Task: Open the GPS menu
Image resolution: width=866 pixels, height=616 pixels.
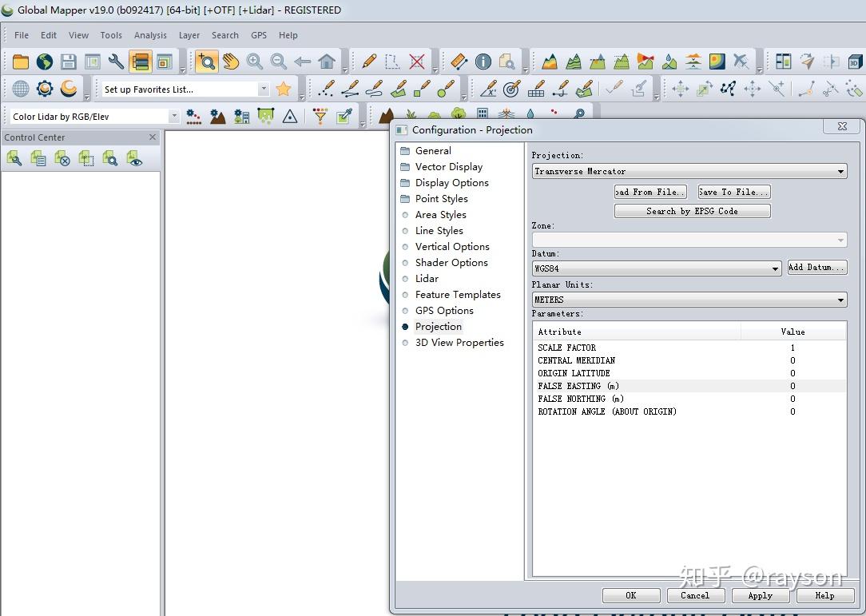Action: point(259,35)
